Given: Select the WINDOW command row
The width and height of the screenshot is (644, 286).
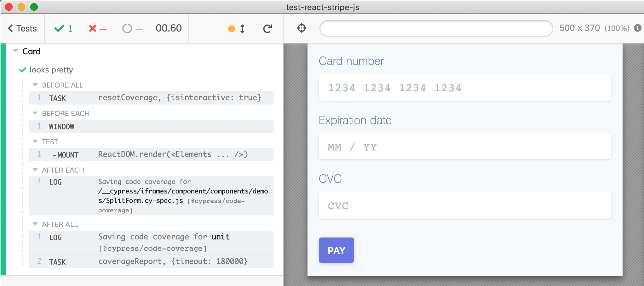Looking at the screenshot, I should (151, 126).
